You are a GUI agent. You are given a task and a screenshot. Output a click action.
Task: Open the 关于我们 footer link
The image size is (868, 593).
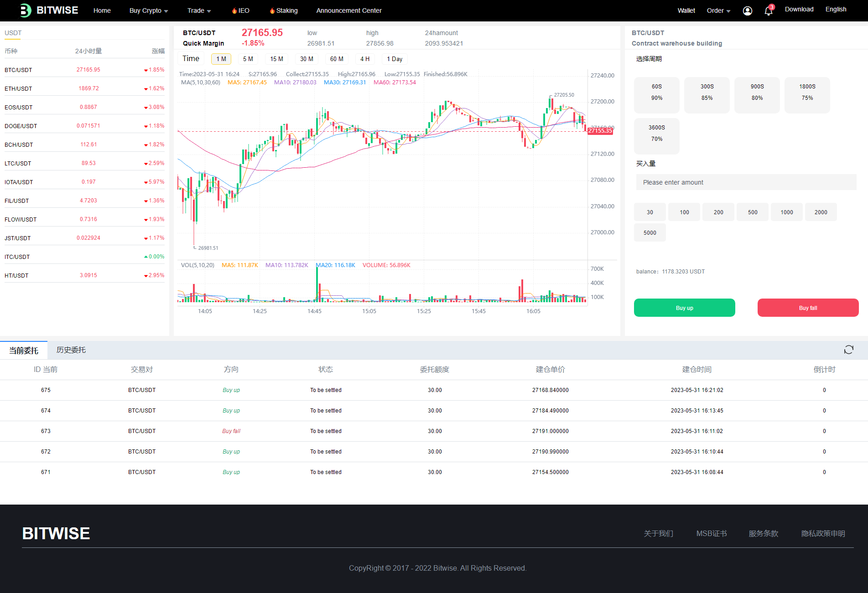coord(658,533)
